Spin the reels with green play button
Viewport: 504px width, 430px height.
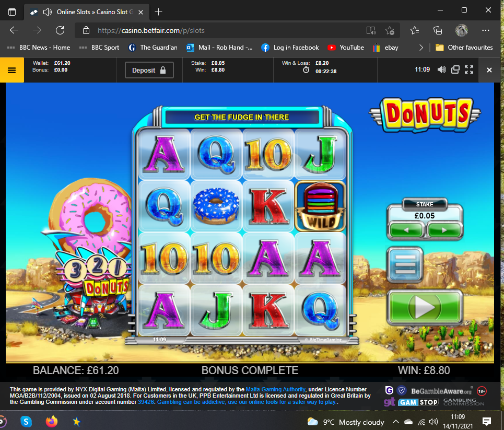pyautogui.click(x=425, y=307)
